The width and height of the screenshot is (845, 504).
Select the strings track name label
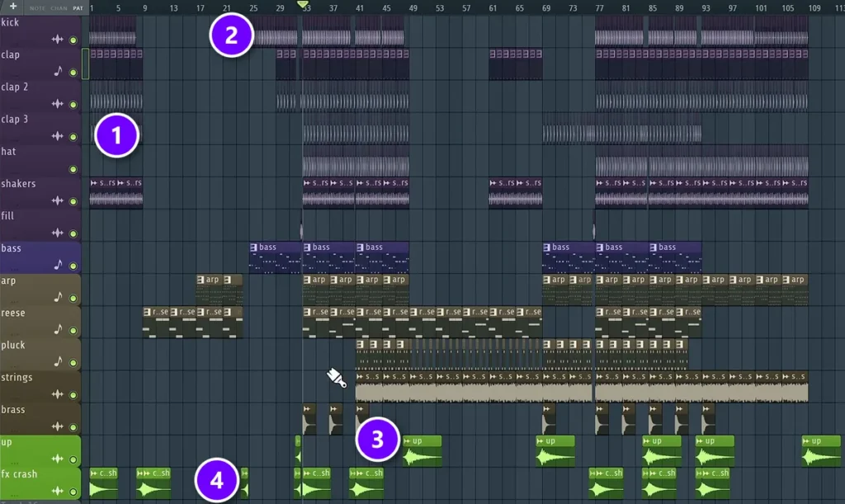click(17, 378)
